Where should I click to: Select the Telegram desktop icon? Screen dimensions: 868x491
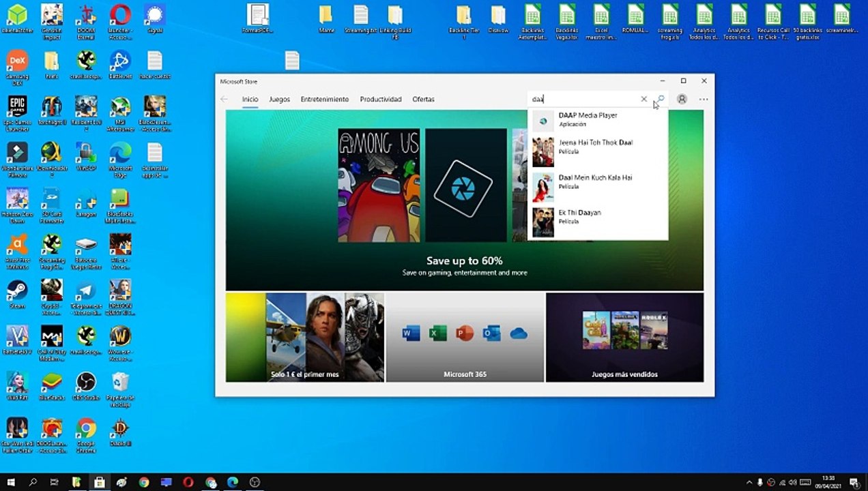pyautogui.click(x=86, y=297)
